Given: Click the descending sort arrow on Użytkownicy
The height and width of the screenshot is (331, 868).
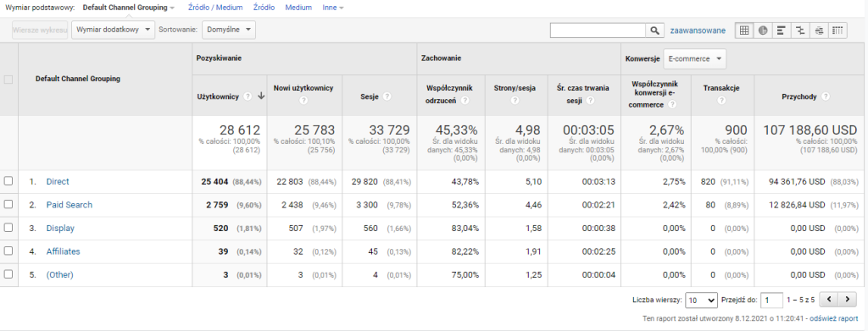Looking at the screenshot, I should [261, 97].
